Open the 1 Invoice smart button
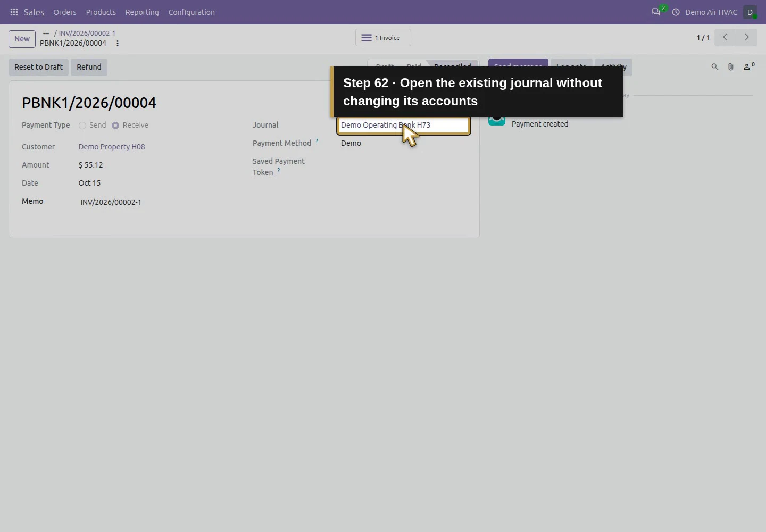Viewport: 766px width, 532px height. [x=383, y=38]
